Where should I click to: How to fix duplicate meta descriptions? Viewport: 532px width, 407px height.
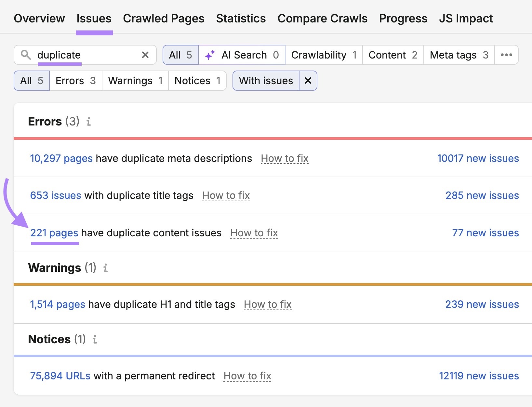pyautogui.click(x=285, y=158)
